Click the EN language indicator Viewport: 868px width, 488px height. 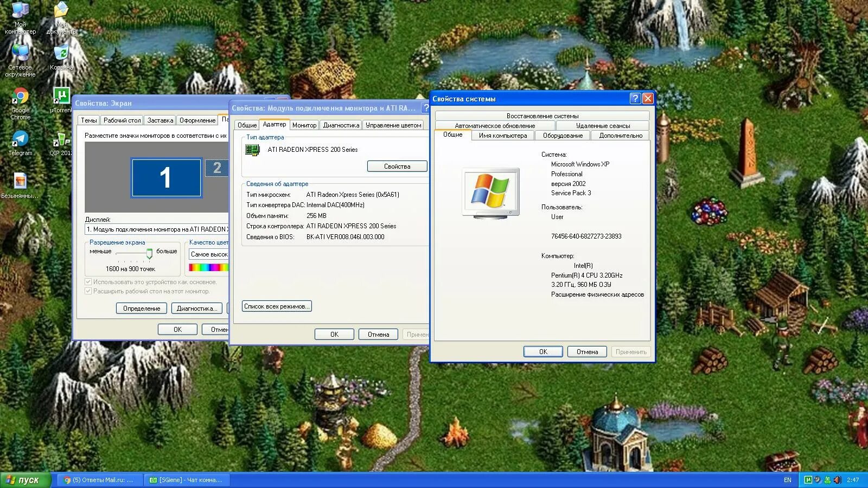tap(788, 480)
